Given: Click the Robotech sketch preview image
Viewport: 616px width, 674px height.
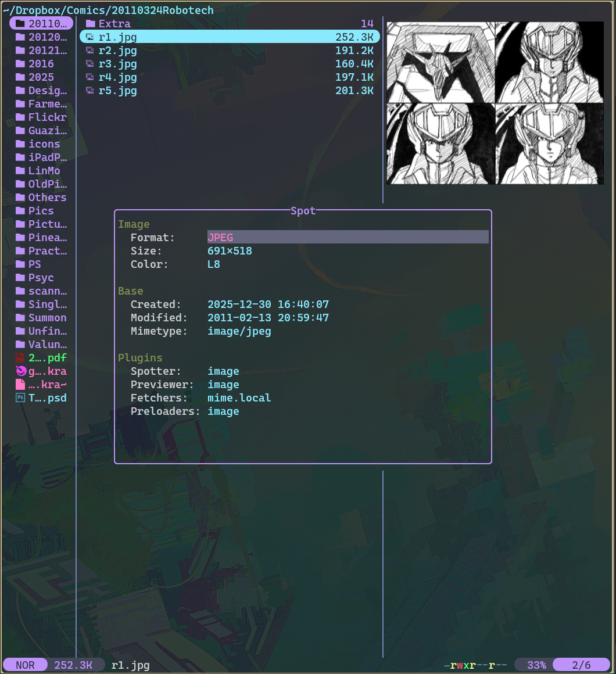Looking at the screenshot, I should coord(495,103).
